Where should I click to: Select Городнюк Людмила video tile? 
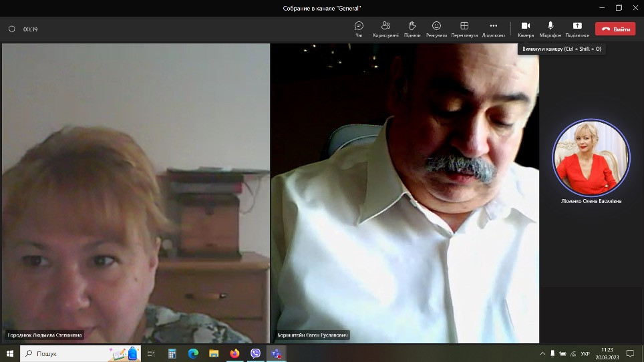pos(136,193)
